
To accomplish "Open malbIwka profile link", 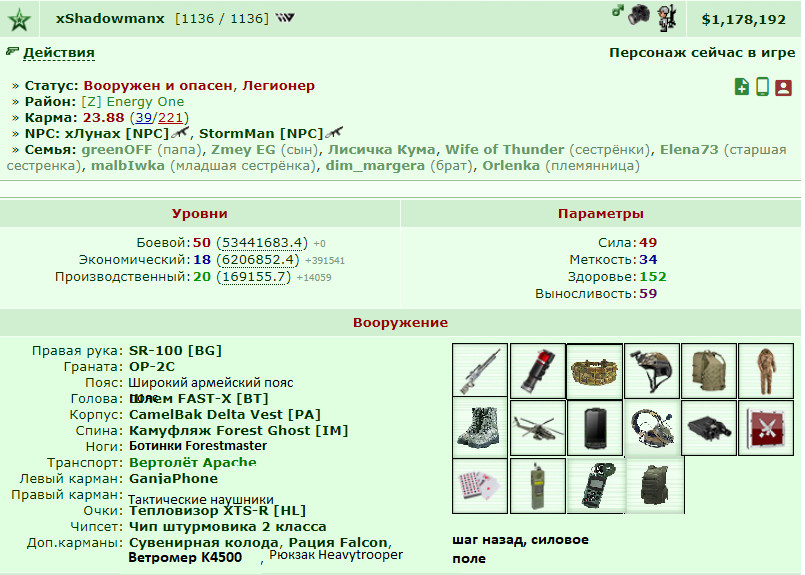I will [128, 165].
